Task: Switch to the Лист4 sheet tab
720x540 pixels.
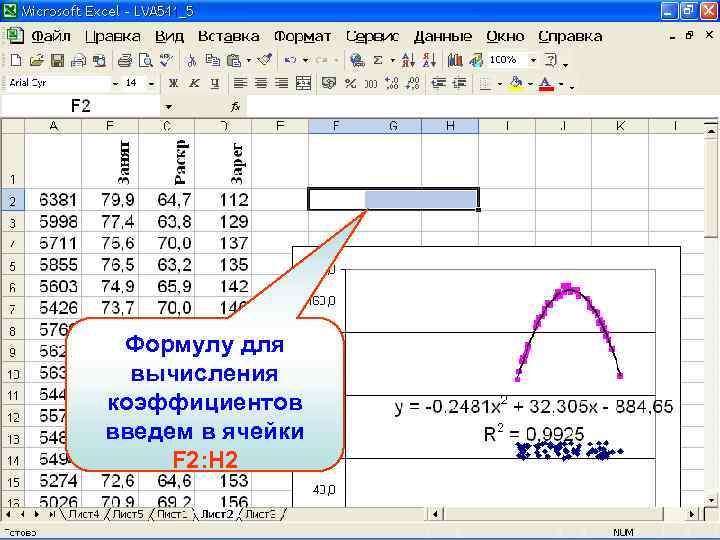Action: click(83, 514)
